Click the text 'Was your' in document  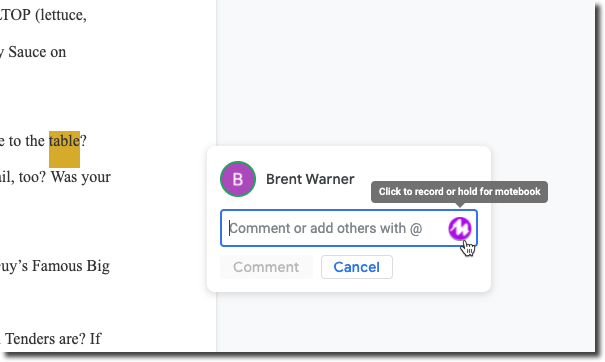point(81,177)
